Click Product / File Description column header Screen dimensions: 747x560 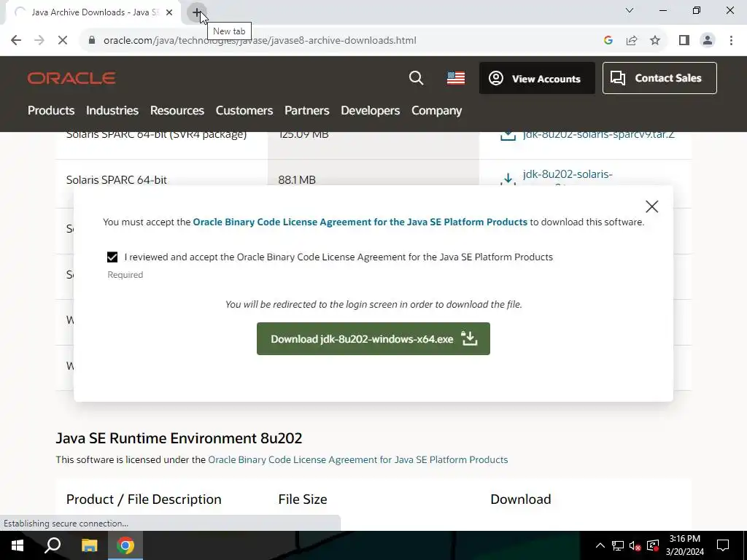coord(144,499)
